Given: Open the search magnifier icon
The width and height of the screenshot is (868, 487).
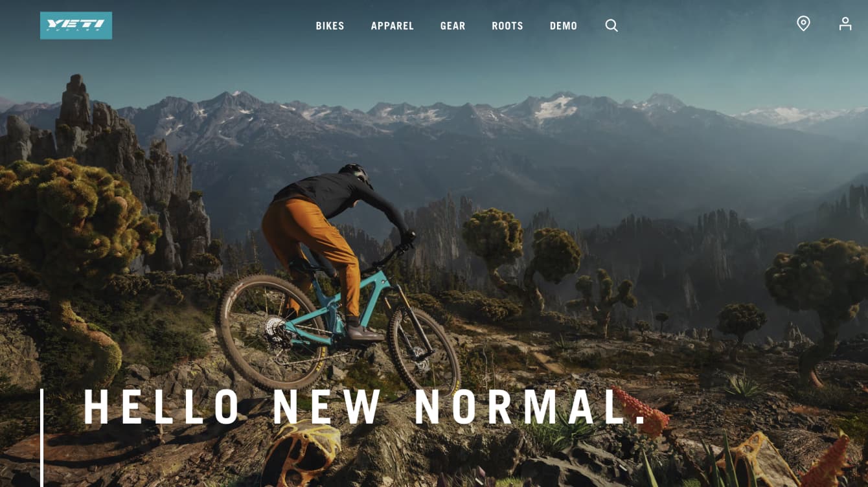Looking at the screenshot, I should [611, 25].
